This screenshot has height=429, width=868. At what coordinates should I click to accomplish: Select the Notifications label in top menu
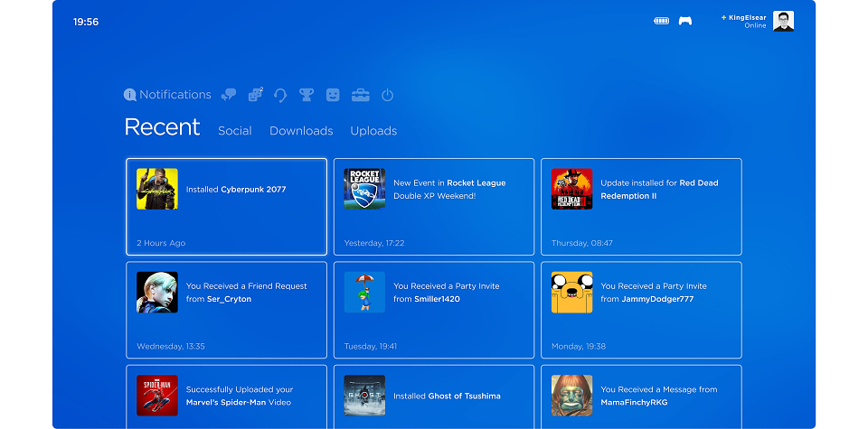[x=175, y=95]
